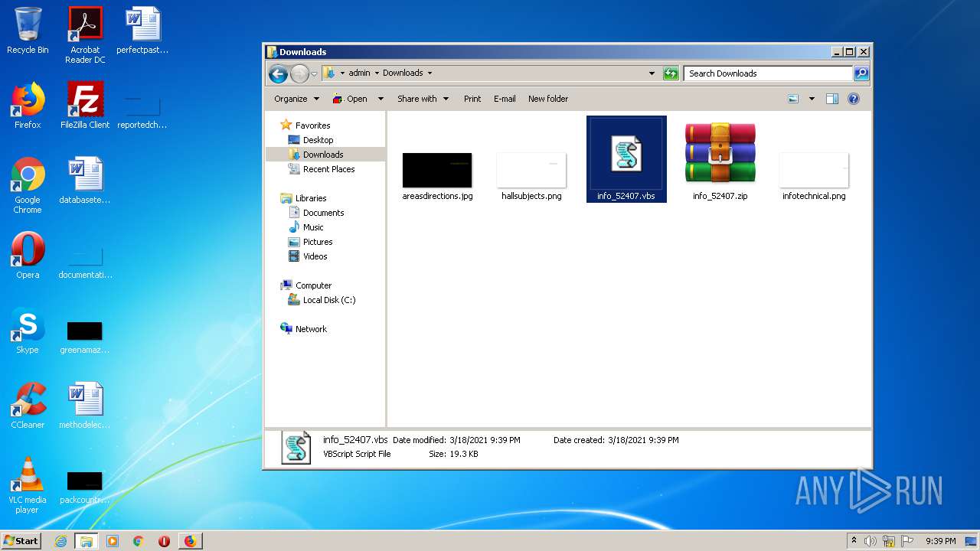980x551 pixels.
Task: Select the databasete Word document icon
Action: coord(85,181)
